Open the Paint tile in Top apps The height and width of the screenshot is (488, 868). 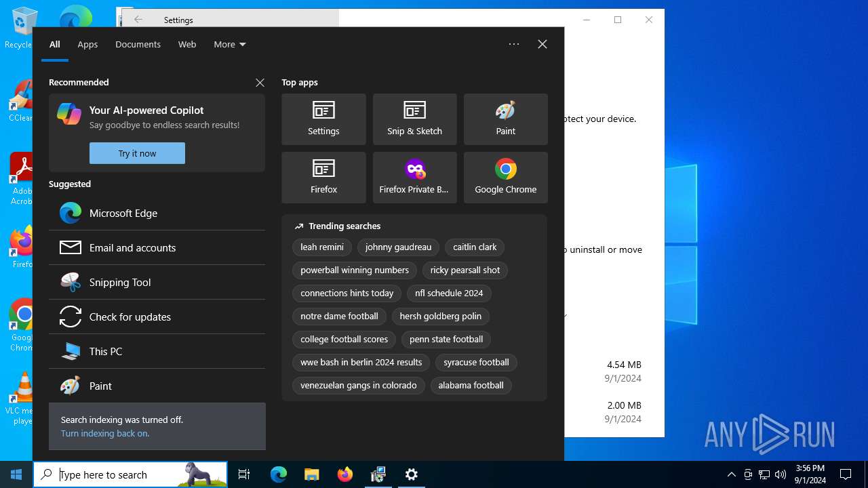pyautogui.click(x=505, y=119)
